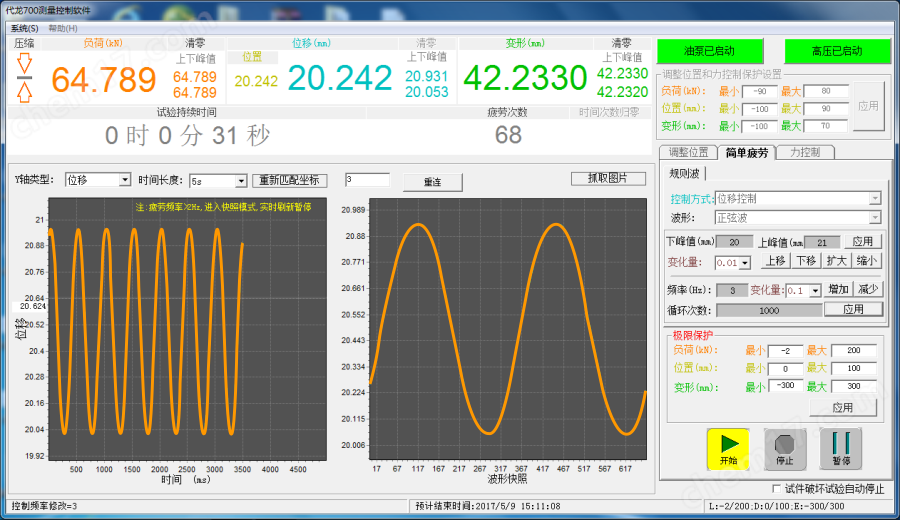The height and width of the screenshot is (520, 900).
Task: Switch to the 力控制 tab
Action: click(805, 152)
